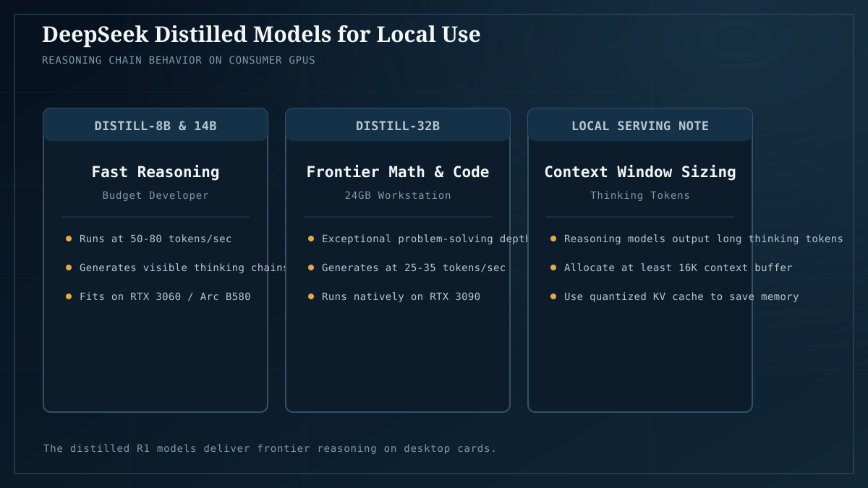Click "Runs at 50-80 tokens/sec" bullet text
Image resolution: width=868 pixels, height=488 pixels.
pyautogui.click(x=156, y=239)
